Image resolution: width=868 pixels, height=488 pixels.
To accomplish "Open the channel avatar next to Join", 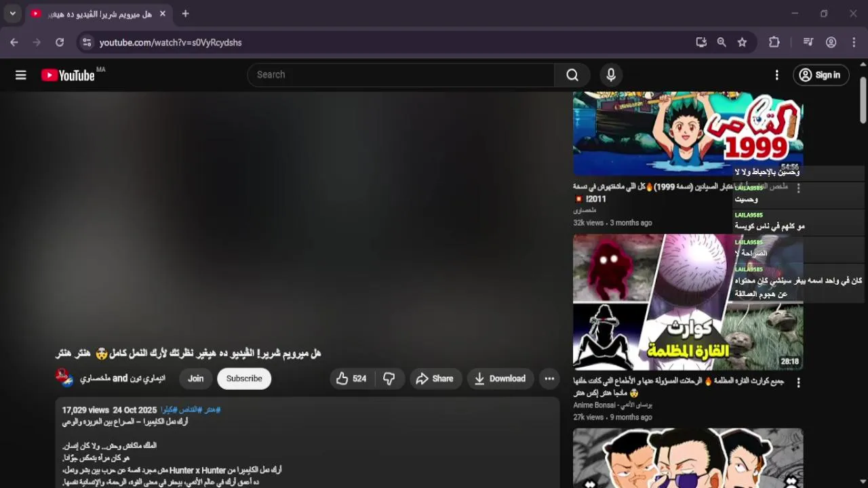I will click(x=64, y=378).
